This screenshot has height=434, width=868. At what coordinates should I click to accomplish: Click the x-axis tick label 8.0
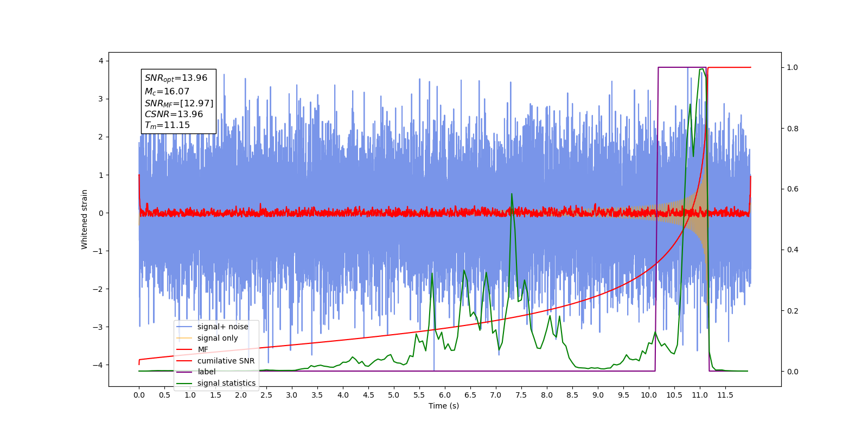tap(547, 395)
